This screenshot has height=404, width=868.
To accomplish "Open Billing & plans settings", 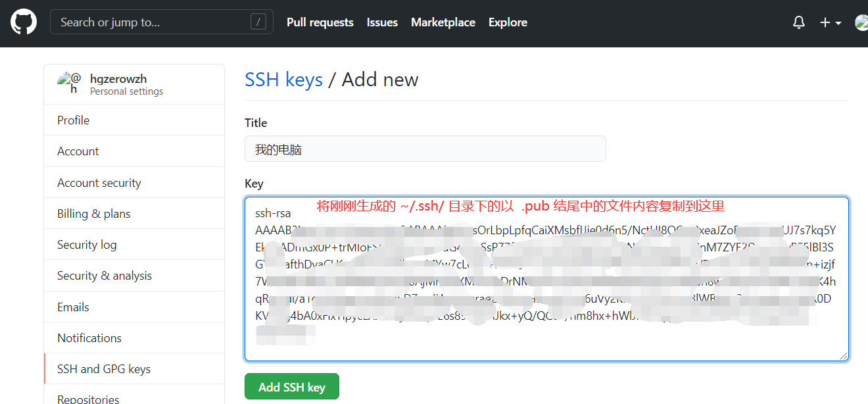I will (134, 214).
